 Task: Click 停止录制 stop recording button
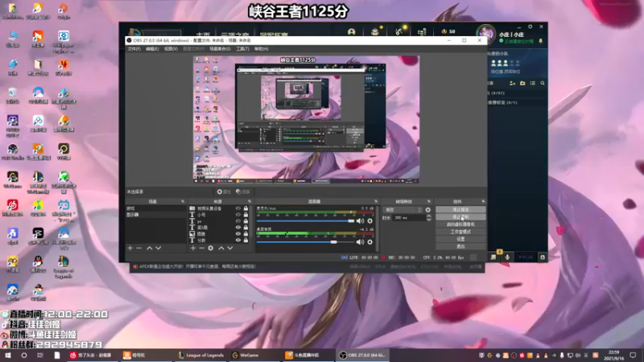460,216
